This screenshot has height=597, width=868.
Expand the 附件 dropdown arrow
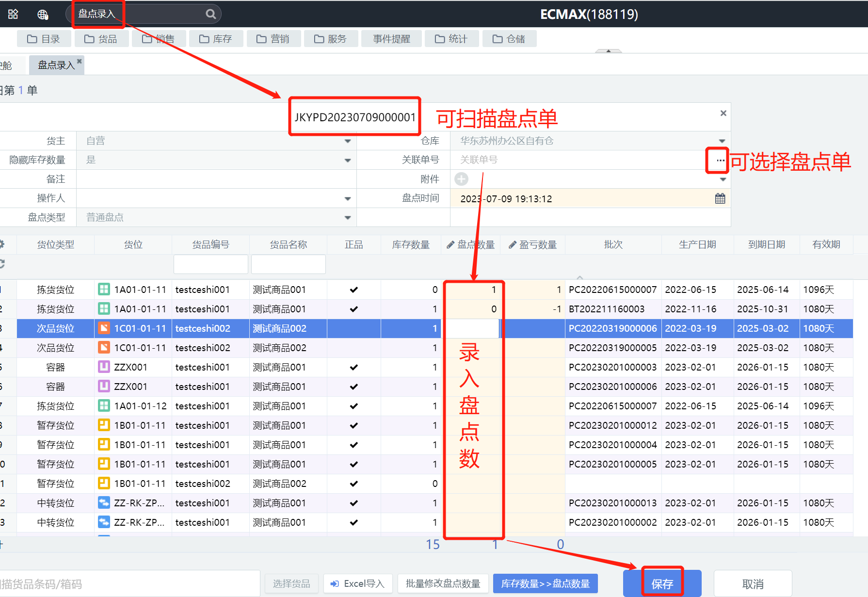[x=723, y=179]
